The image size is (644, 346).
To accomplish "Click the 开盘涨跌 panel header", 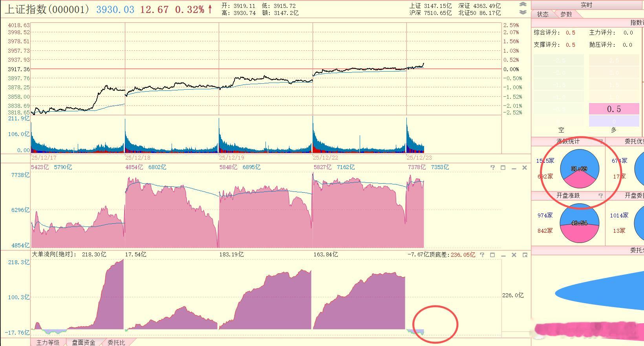I will pyautogui.click(x=568, y=195).
